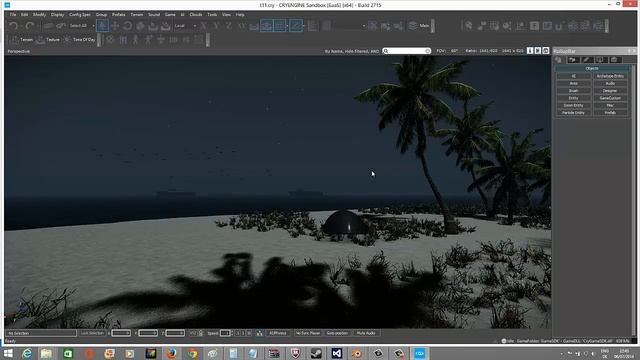This screenshot has height=360, width=640.
Task: Click the Goto position button
Action: pyautogui.click(x=337, y=333)
